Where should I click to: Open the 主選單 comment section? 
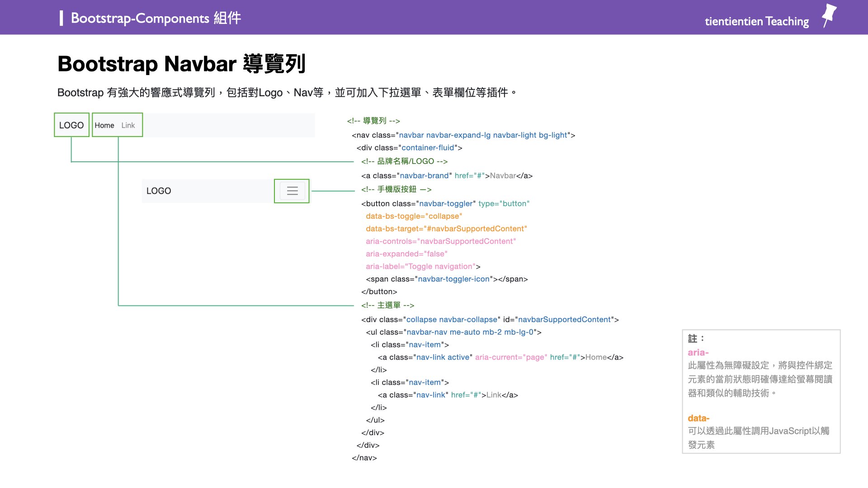point(388,305)
